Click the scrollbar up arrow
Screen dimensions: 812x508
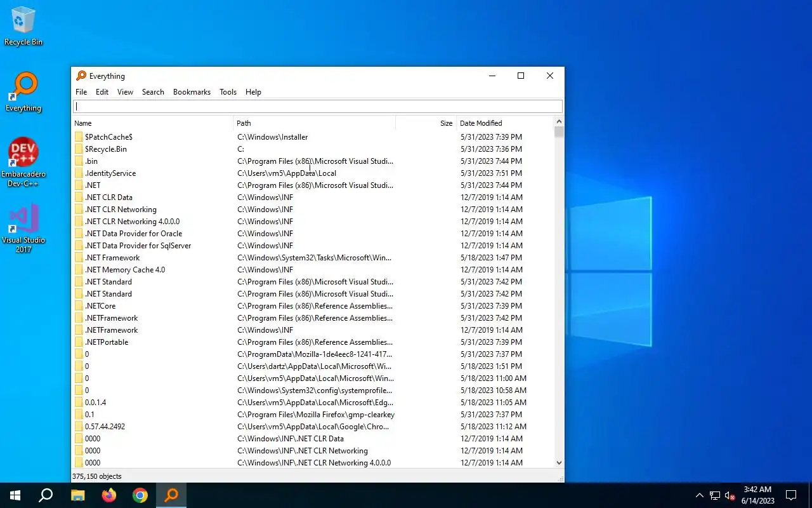click(559, 121)
